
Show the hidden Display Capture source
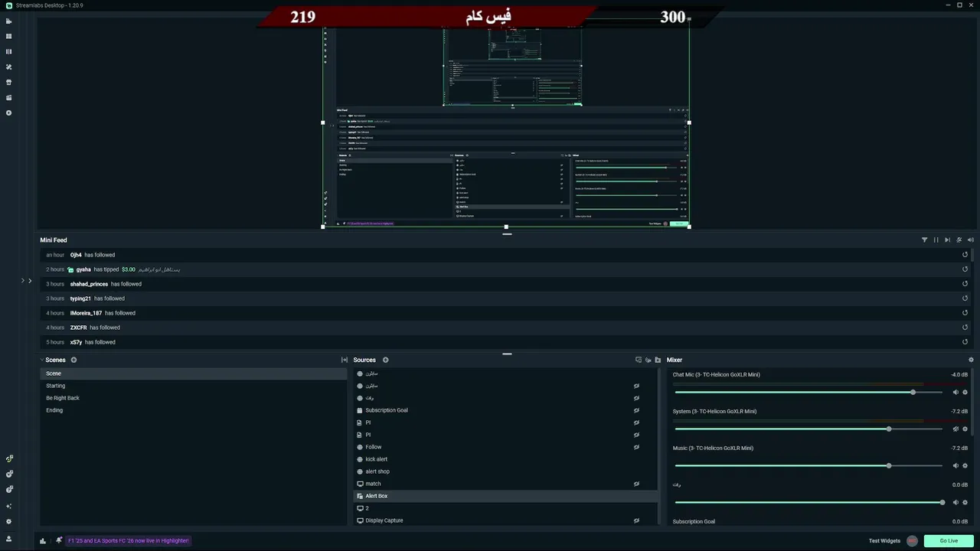click(x=636, y=520)
